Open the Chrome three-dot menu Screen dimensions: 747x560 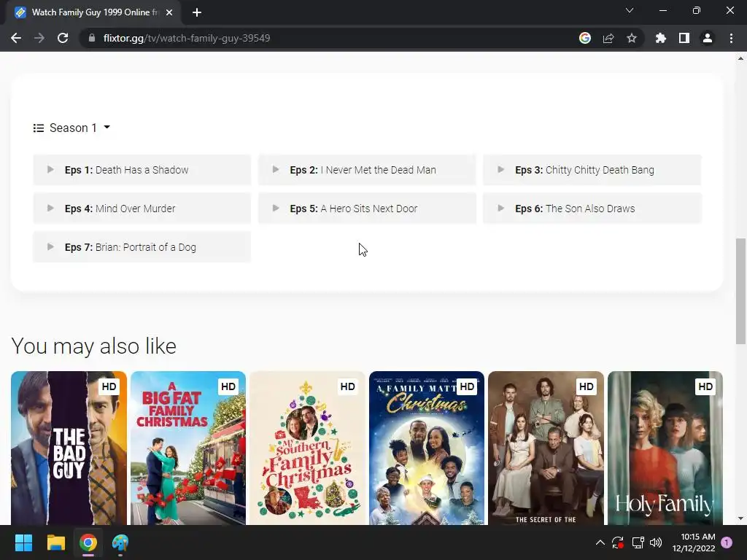tap(731, 38)
